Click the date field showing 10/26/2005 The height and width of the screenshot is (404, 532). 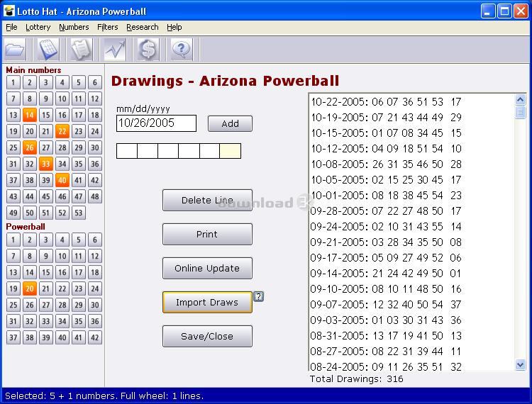(x=157, y=123)
